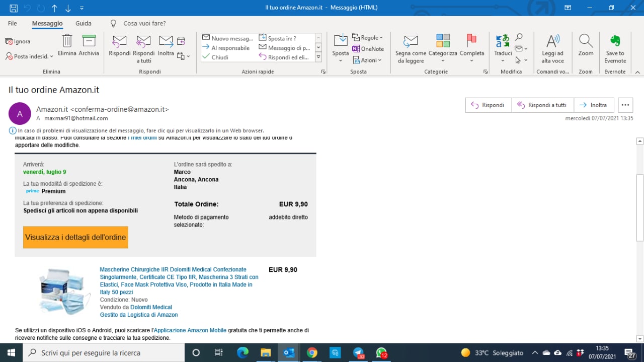
Task: Click the Elimina (delete) trash icon
Action: (x=67, y=42)
